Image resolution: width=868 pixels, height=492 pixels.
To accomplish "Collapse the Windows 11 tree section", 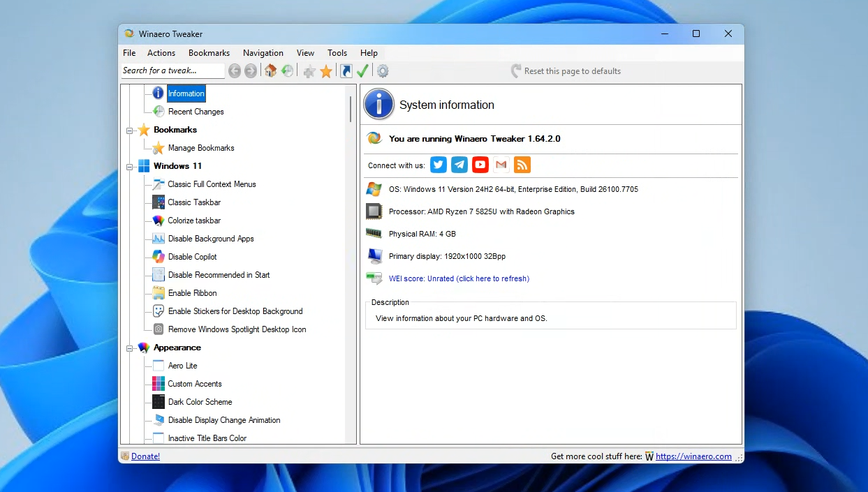I will [x=129, y=167].
